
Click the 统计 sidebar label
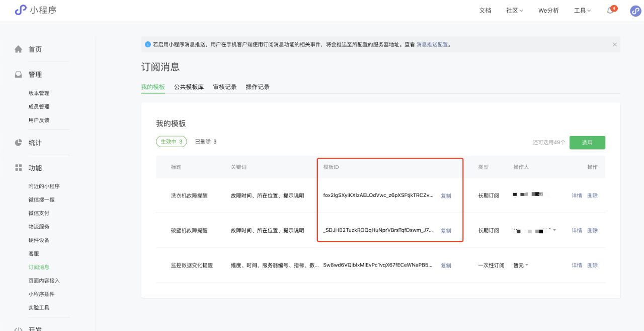click(35, 143)
